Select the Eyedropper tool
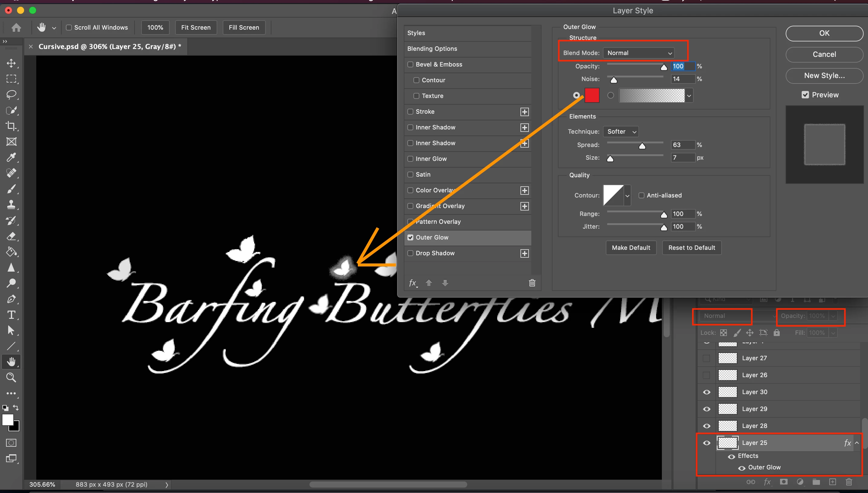Screen dimensions: 868x493 (11, 158)
